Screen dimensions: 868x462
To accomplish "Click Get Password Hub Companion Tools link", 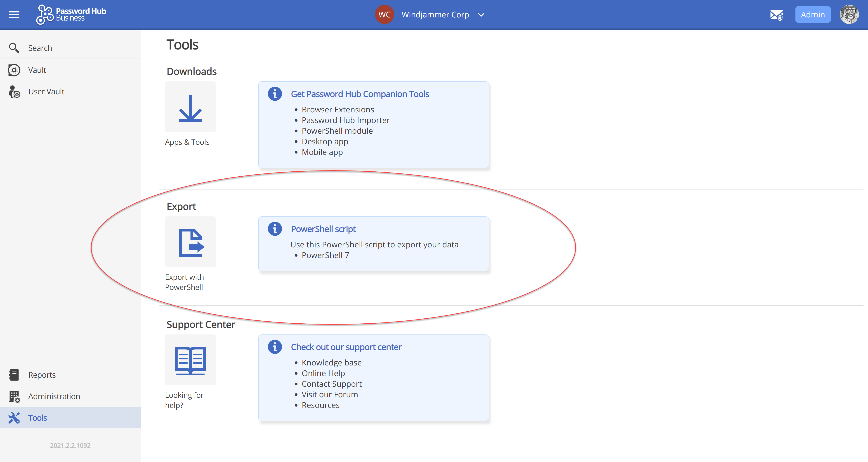I will click(x=360, y=94).
